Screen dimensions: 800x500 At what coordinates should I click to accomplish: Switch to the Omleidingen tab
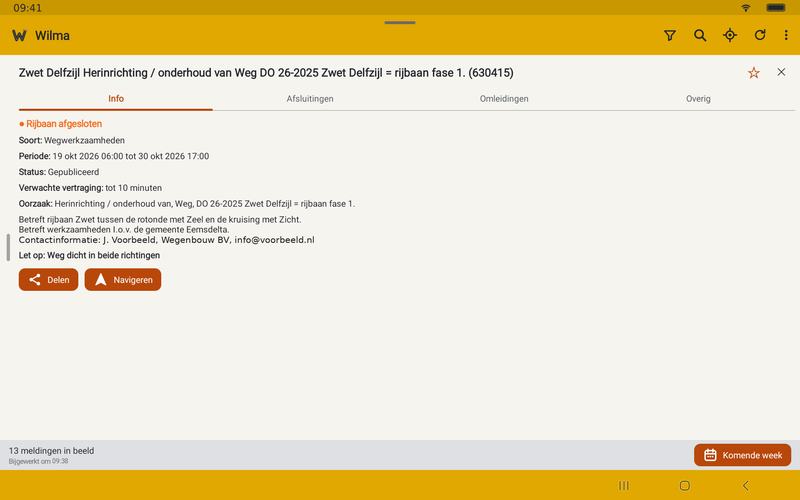[504, 99]
